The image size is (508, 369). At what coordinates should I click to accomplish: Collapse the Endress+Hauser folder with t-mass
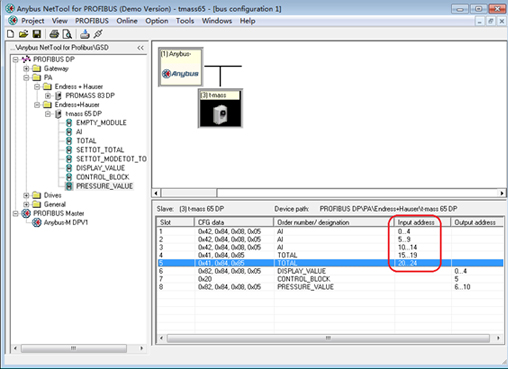[x=37, y=105]
